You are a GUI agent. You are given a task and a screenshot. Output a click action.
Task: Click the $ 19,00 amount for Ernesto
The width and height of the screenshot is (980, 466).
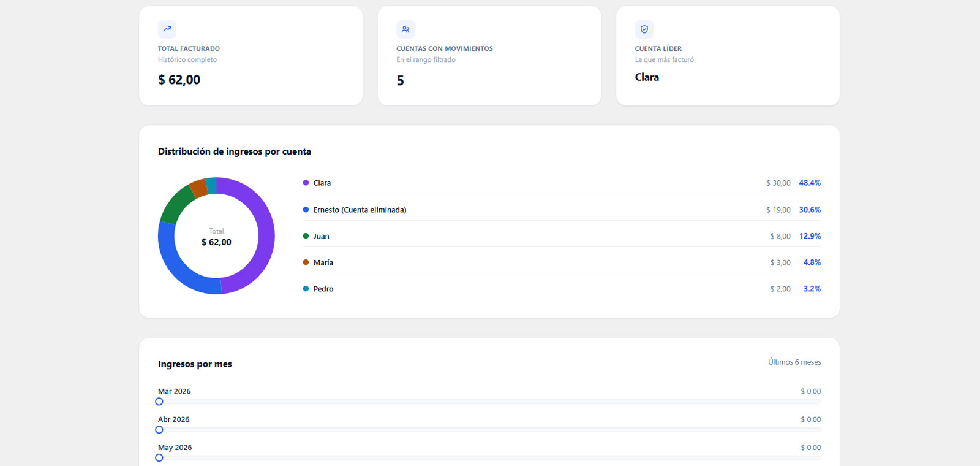(778, 210)
